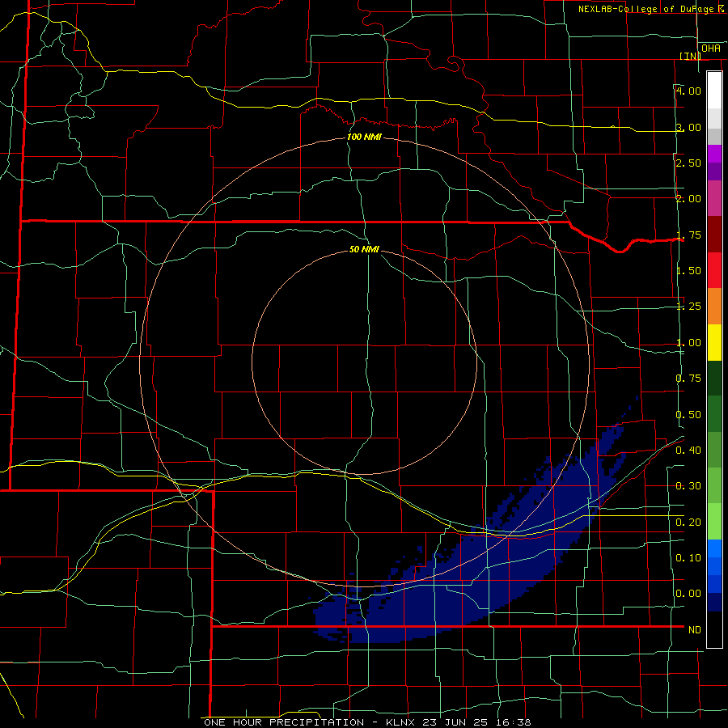Click the 0.50 legend value
728x728 pixels.
[x=688, y=415]
